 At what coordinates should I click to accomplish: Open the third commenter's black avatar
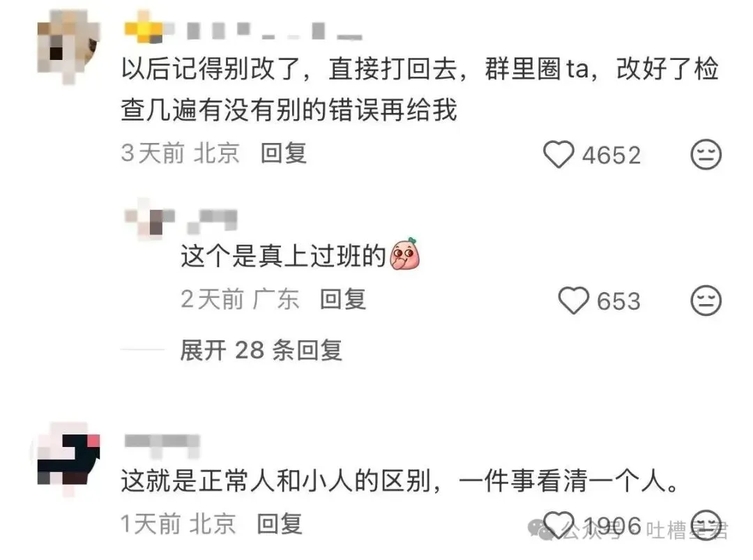[x=68, y=460]
